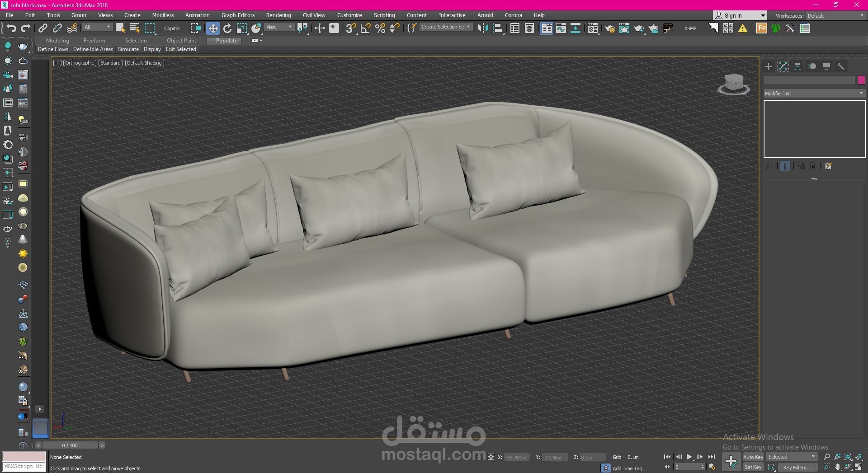The image size is (868, 473).
Task: Open the Scripting menu
Action: click(384, 15)
